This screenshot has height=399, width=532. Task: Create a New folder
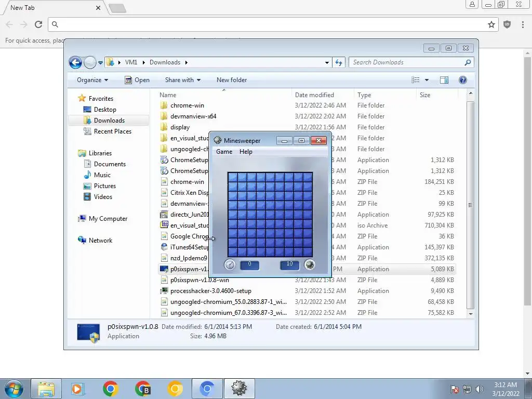coord(232,80)
